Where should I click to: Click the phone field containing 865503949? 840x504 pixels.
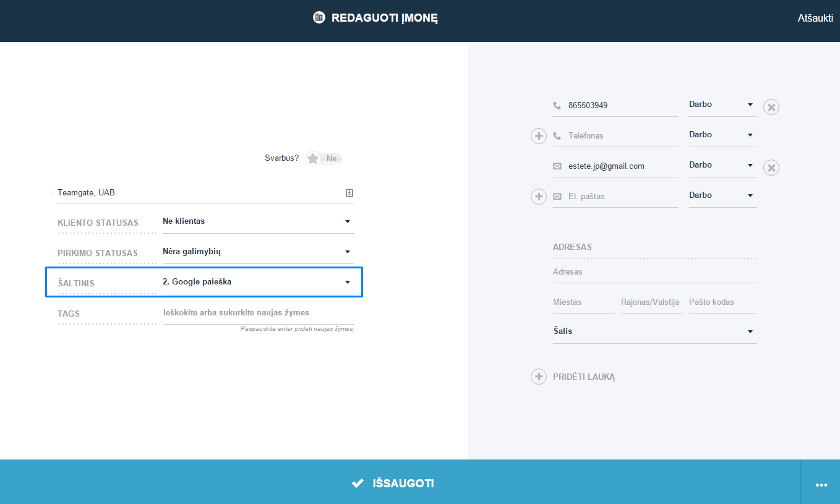[x=615, y=106]
